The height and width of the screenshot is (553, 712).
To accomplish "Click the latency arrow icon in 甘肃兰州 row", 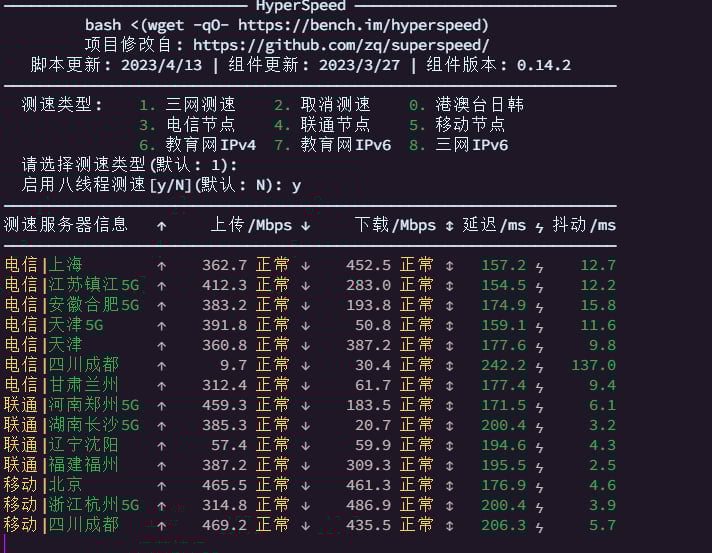I will point(450,385).
